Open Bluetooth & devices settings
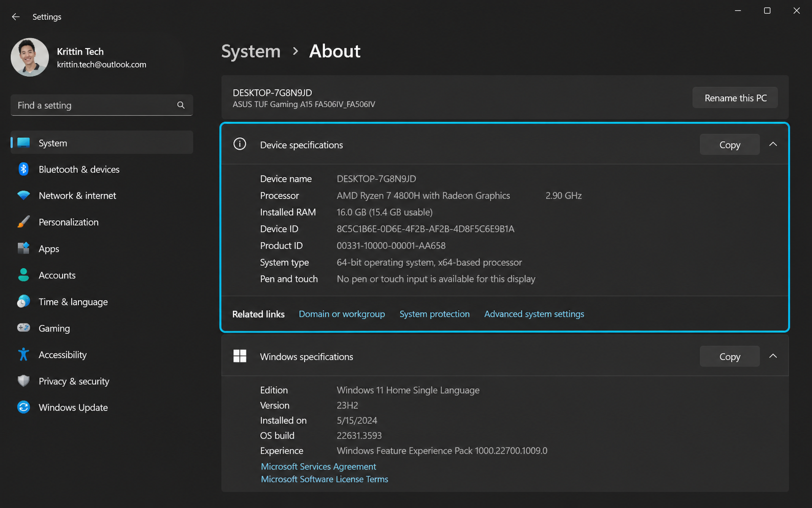This screenshot has height=508, width=812. [x=102, y=169]
